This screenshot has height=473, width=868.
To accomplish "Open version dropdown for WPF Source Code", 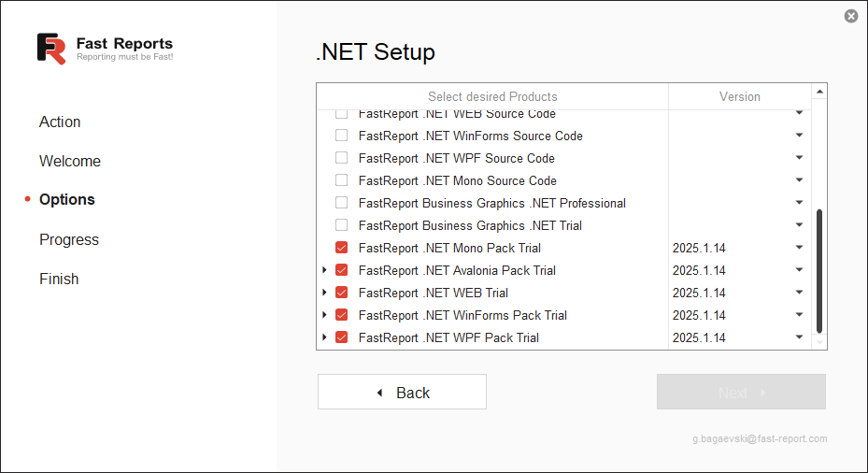I will coord(799,158).
